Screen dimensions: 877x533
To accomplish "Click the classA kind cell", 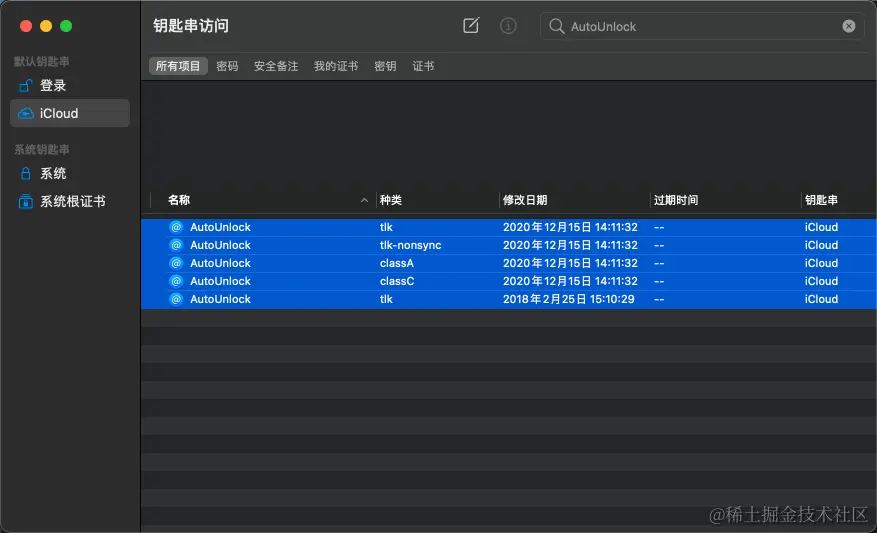I will 397,263.
